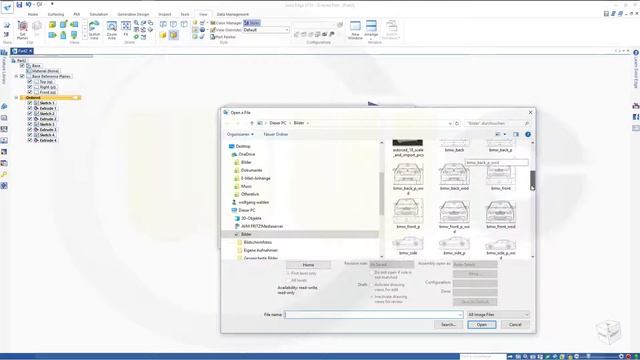Click the Bilder durchsuchen search box
The height and width of the screenshot is (360, 640).
coord(497,123)
